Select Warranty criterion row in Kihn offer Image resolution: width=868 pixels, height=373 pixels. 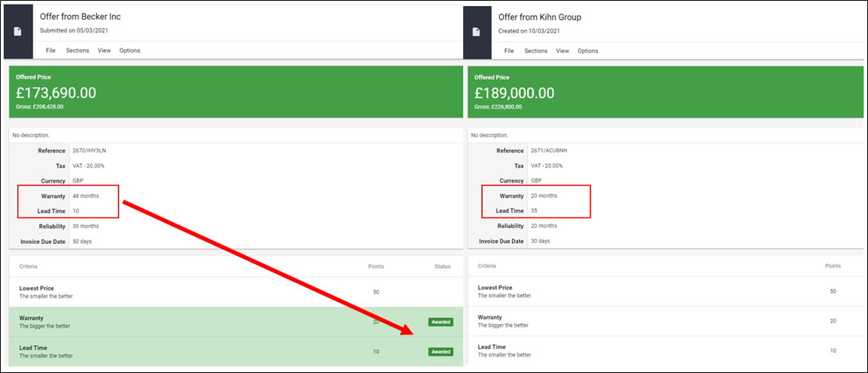tap(666, 321)
